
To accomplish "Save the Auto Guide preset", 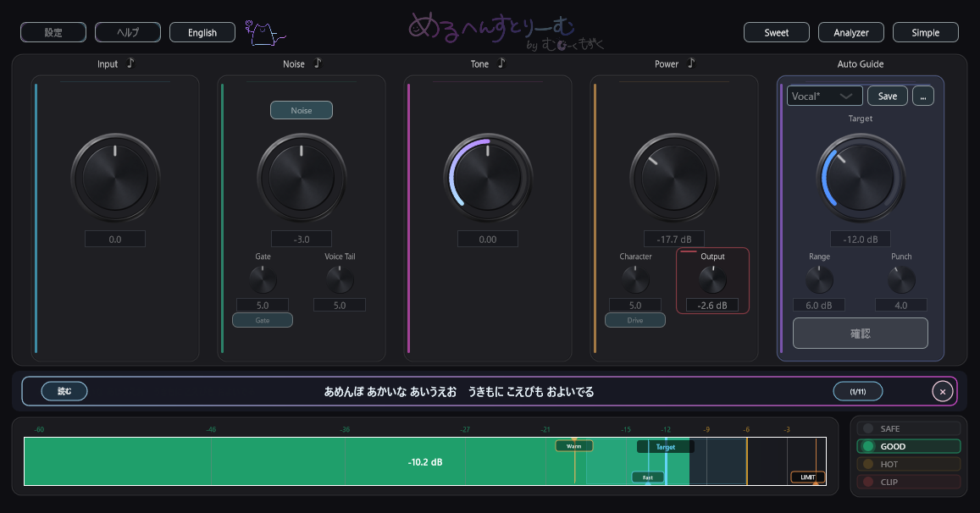I will point(888,97).
